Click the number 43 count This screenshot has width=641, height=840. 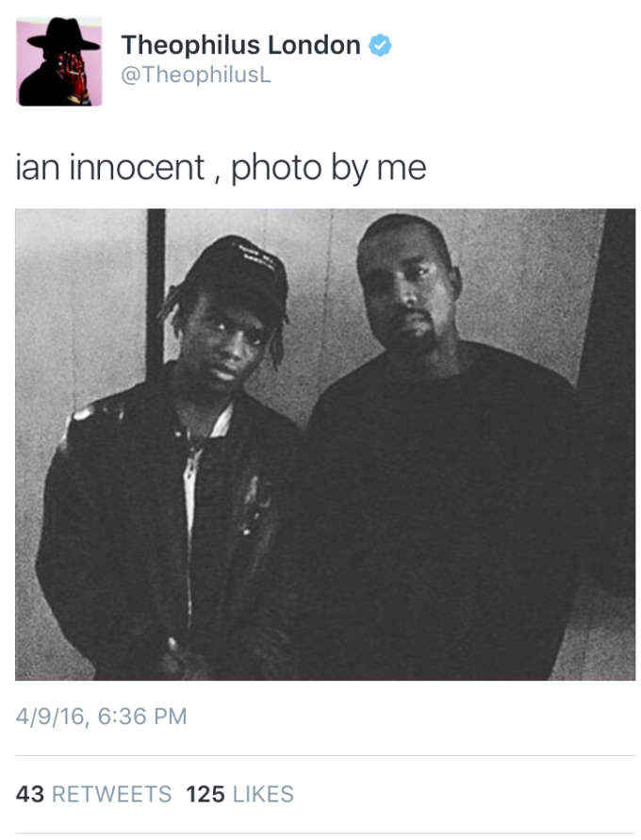30,794
